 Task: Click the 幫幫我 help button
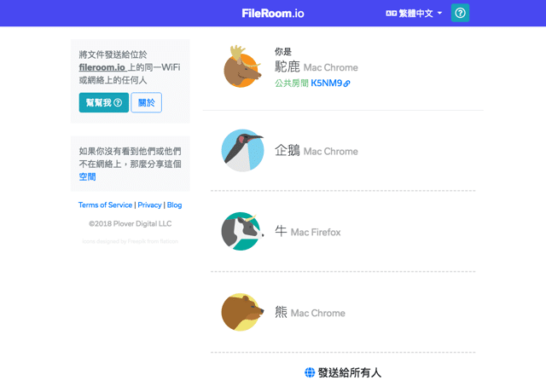coord(104,102)
